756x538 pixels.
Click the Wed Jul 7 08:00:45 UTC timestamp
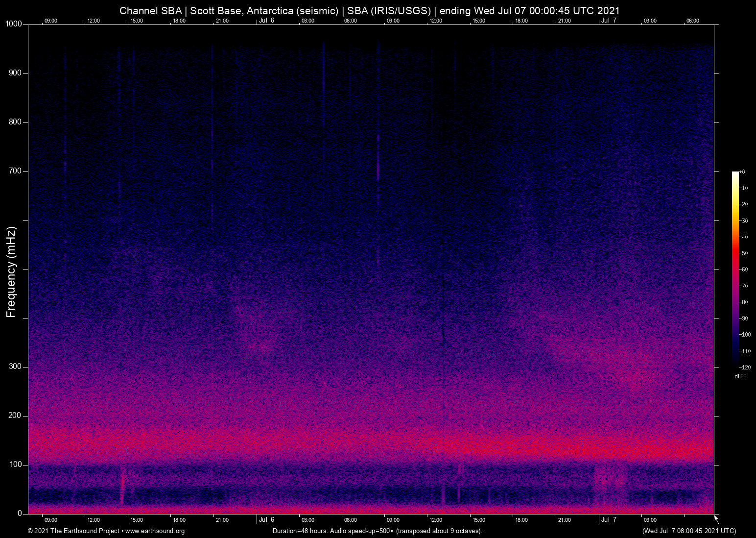689,531
